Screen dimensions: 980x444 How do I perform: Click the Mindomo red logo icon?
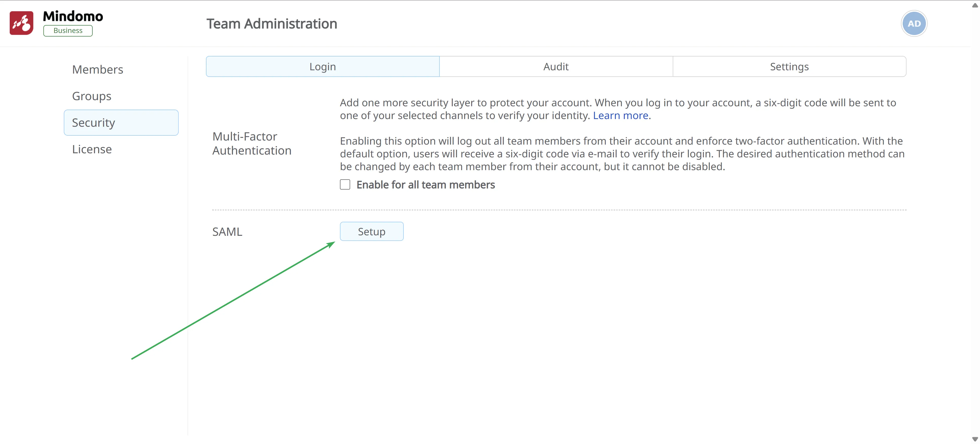21,23
